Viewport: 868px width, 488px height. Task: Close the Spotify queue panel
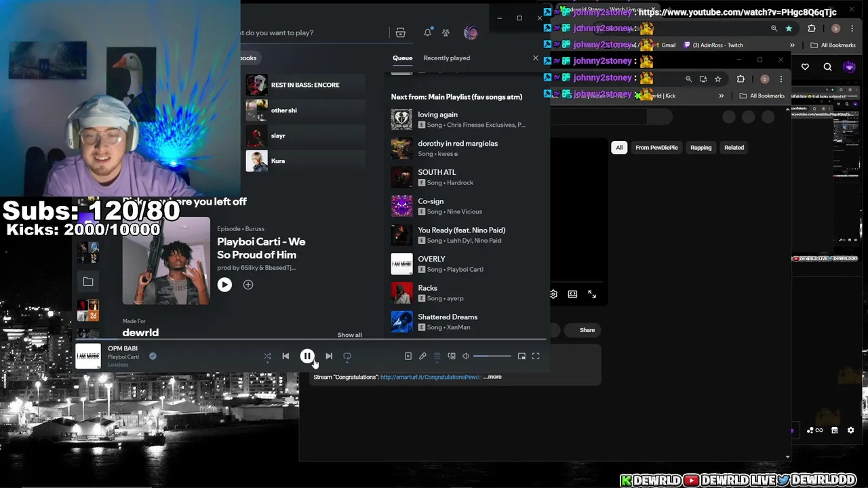point(536,58)
